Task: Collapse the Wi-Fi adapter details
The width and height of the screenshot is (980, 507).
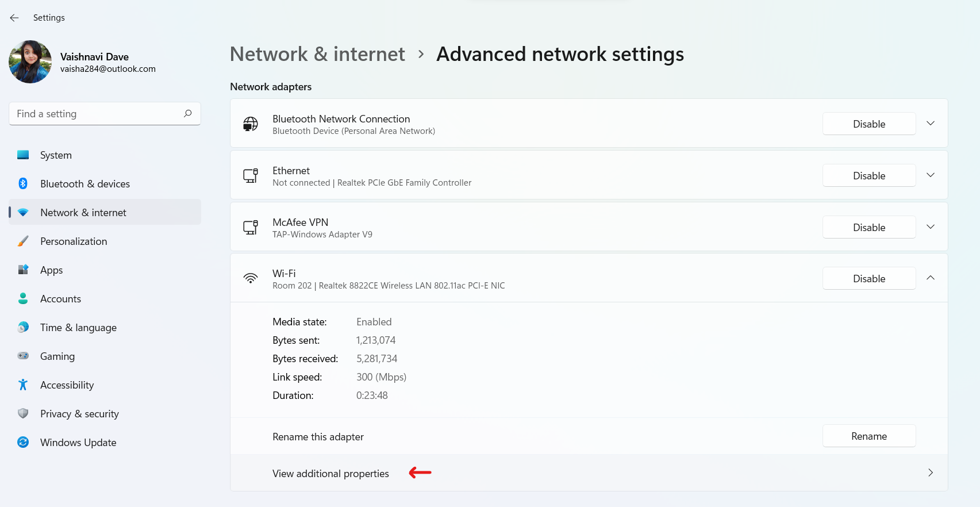Action: click(x=931, y=278)
